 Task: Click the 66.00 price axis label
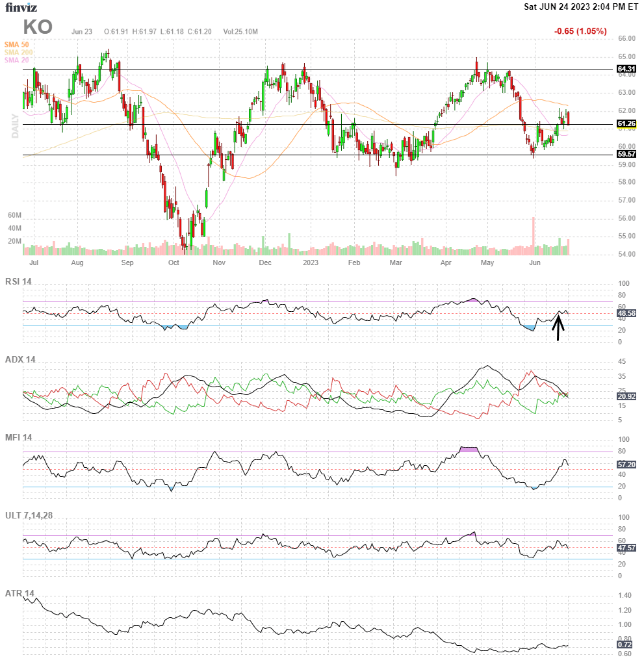coord(626,38)
